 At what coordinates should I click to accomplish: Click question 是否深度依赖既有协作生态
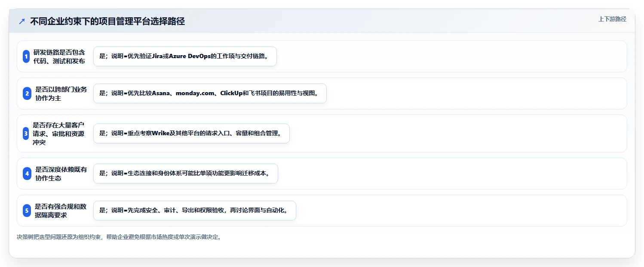pyautogui.click(x=61, y=174)
